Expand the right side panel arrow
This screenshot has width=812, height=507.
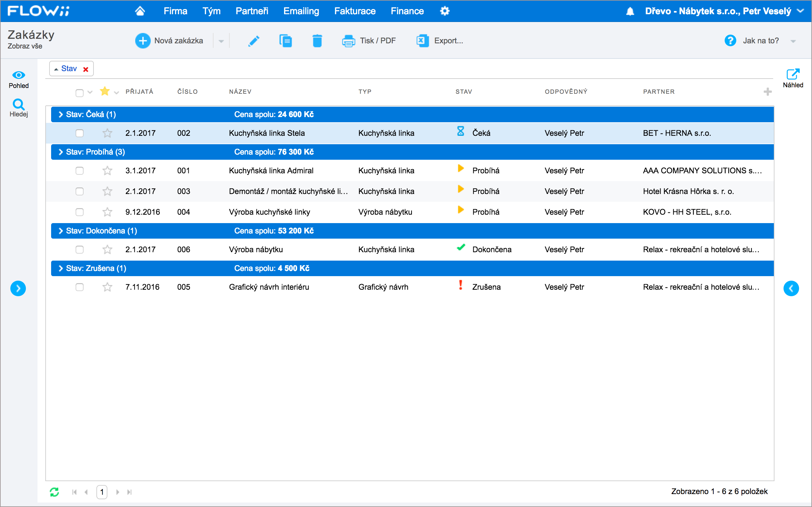pos(791,288)
